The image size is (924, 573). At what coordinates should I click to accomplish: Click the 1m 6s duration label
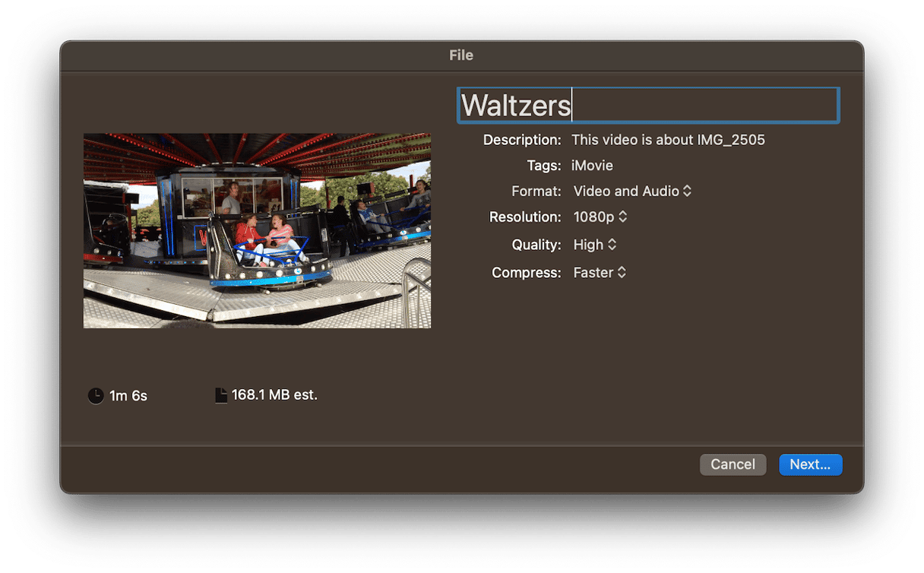(x=128, y=396)
